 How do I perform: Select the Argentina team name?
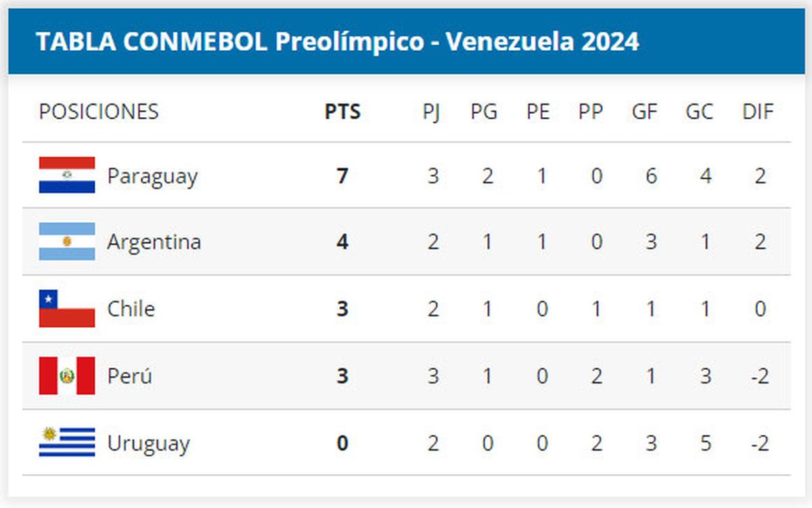154,242
